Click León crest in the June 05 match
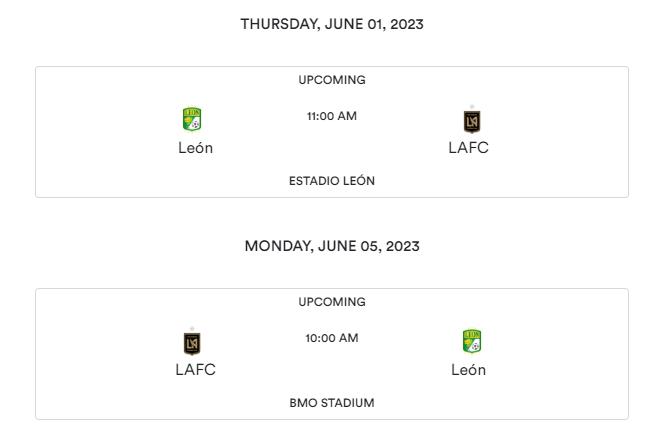Screen dimensions: 664x437 472,341
